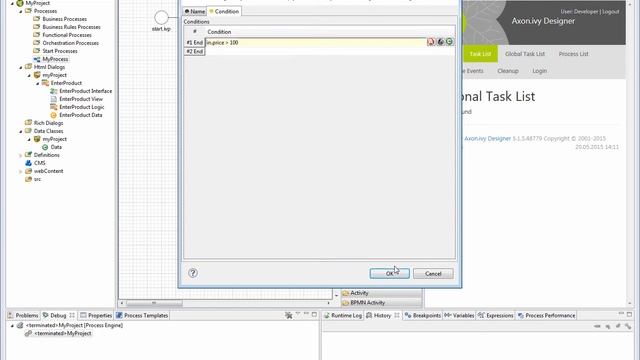The image size is (640, 360).
Task: Click the Debug view remove terminated launches icon
Action: 289,315
